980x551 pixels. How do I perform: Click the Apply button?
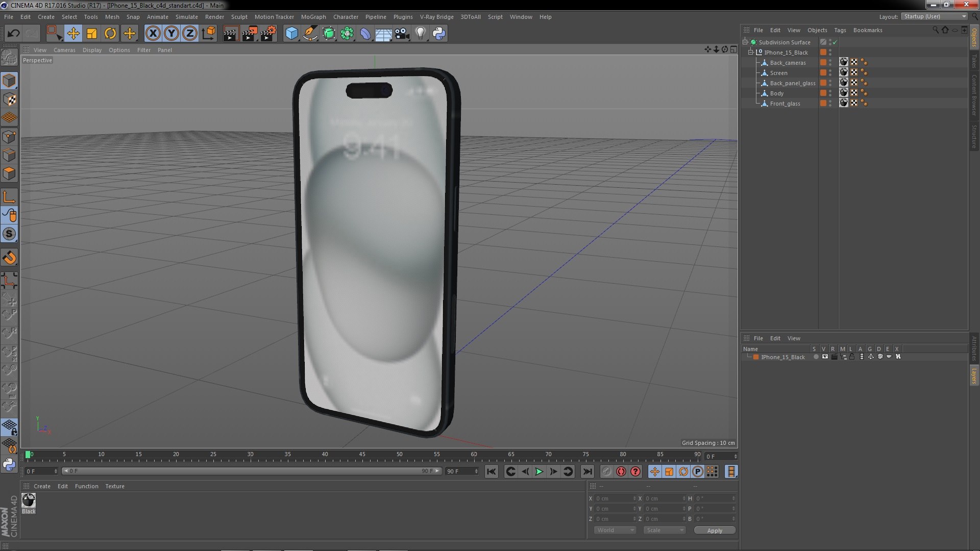pyautogui.click(x=715, y=531)
